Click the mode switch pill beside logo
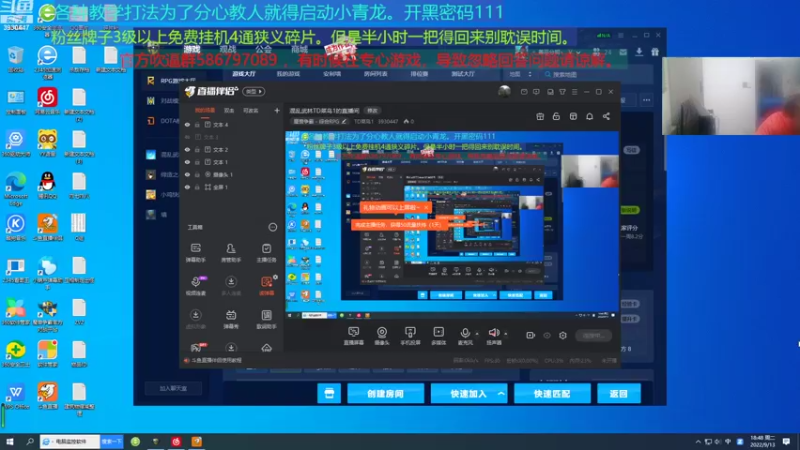800x450 pixels. pyautogui.click(x=254, y=92)
